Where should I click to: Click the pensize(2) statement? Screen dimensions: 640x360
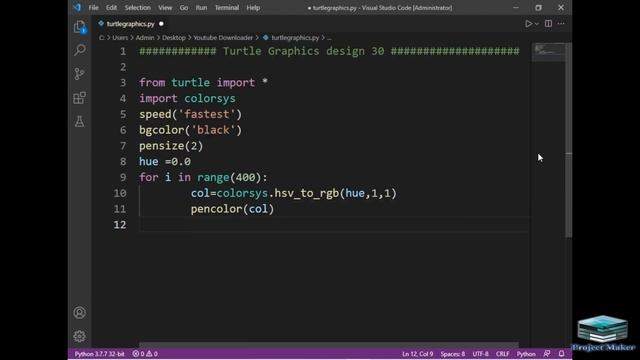[171, 146]
